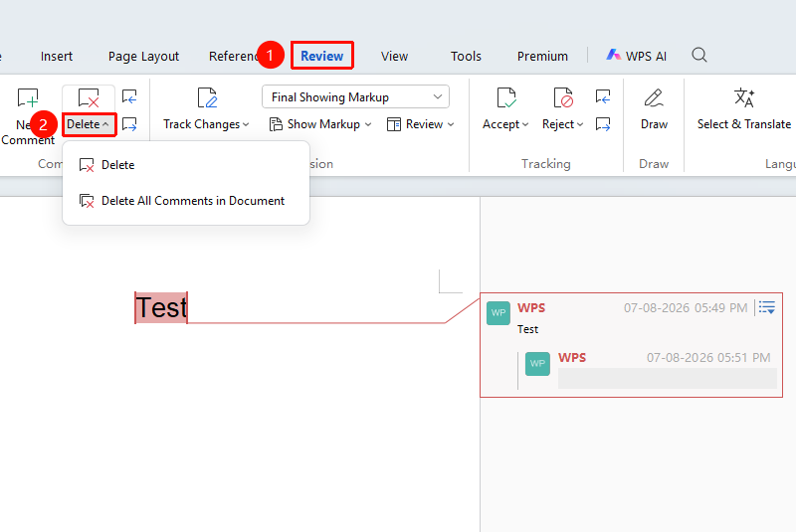Select the Review tab

(x=321, y=56)
